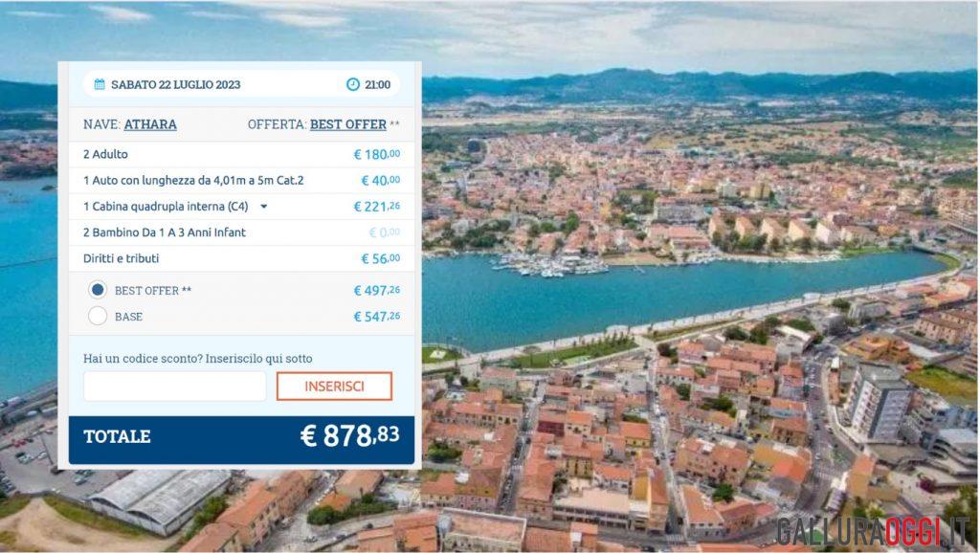Expand the Cabina quadrupla interna dropdown arrow
This screenshot has height=553, width=980.
tap(264, 207)
